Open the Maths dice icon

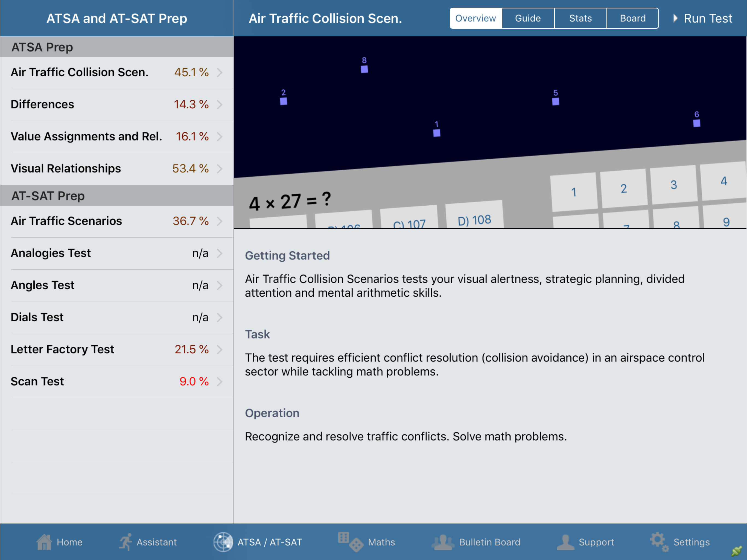coord(350,541)
